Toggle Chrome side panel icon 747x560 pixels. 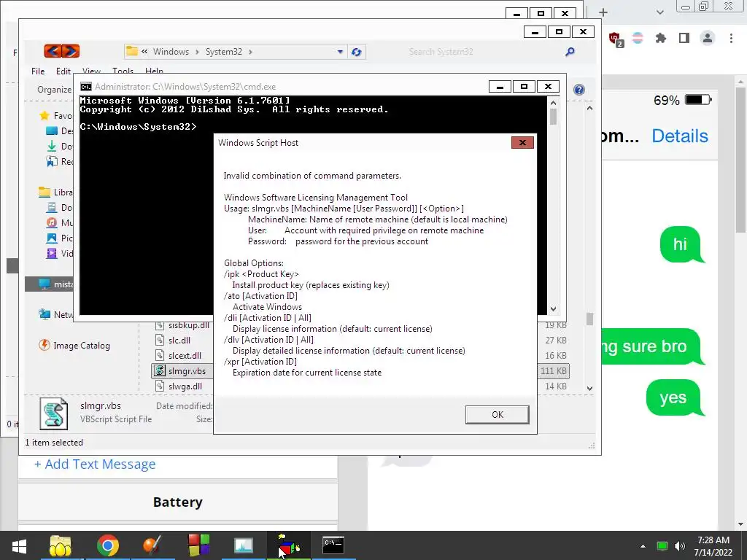click(684, 38)
